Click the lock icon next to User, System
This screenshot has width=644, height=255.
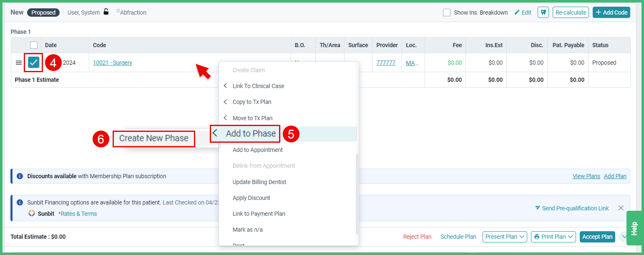106,12
